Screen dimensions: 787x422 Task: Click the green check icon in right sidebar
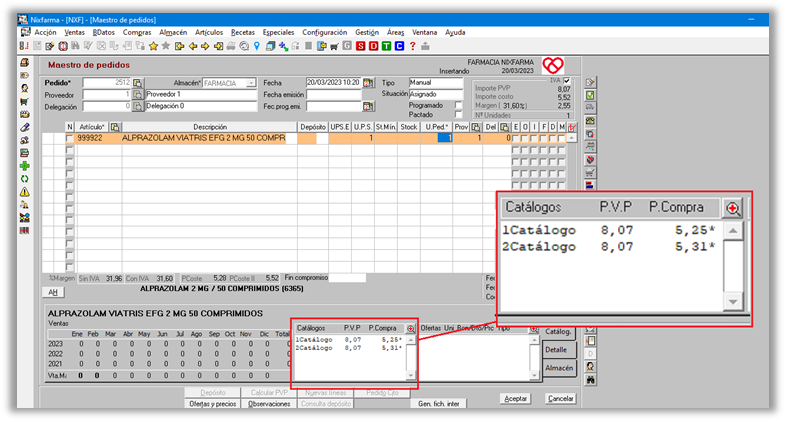[x=590, y=95]
